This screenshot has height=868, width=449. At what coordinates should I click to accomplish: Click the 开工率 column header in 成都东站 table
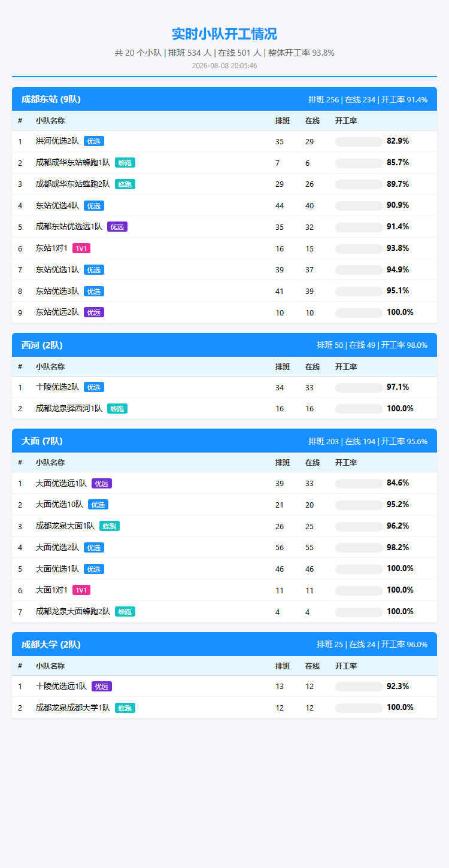[346, 121]
